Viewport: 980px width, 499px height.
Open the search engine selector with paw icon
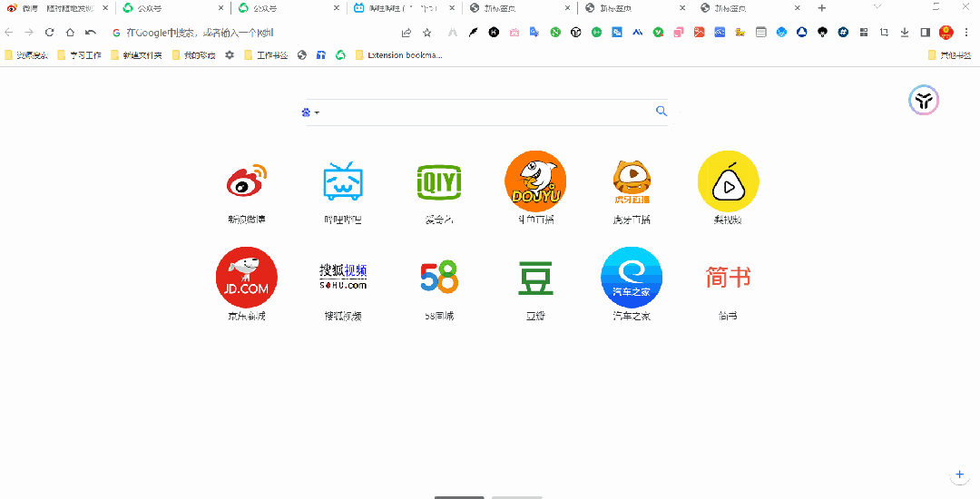[310, 113]
